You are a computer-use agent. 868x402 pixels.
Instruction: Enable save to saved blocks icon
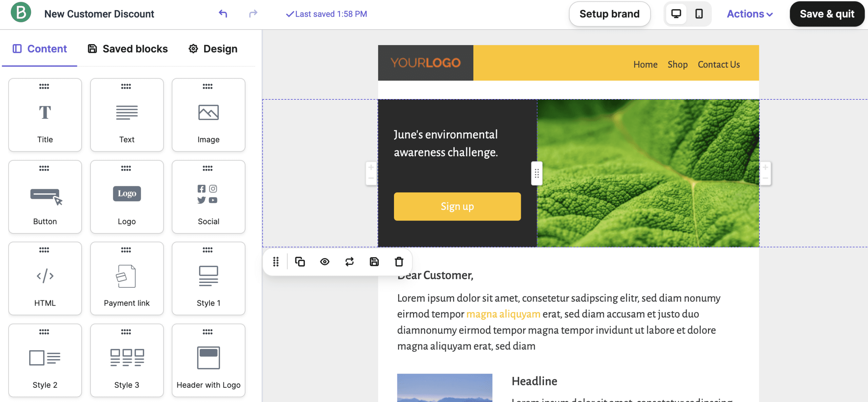(x=374, y=262)
